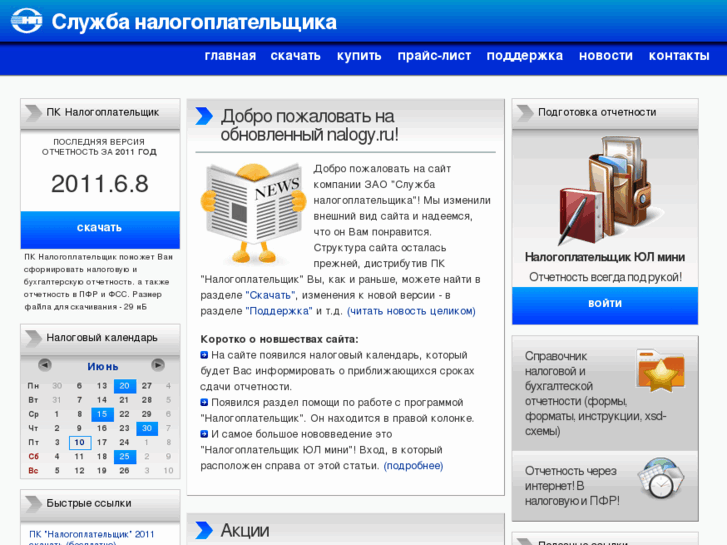The width and height of the screenshot is (727, 545).
Task: Open the новости menu item
Action: pyautogui.click(x=606, y=56)
